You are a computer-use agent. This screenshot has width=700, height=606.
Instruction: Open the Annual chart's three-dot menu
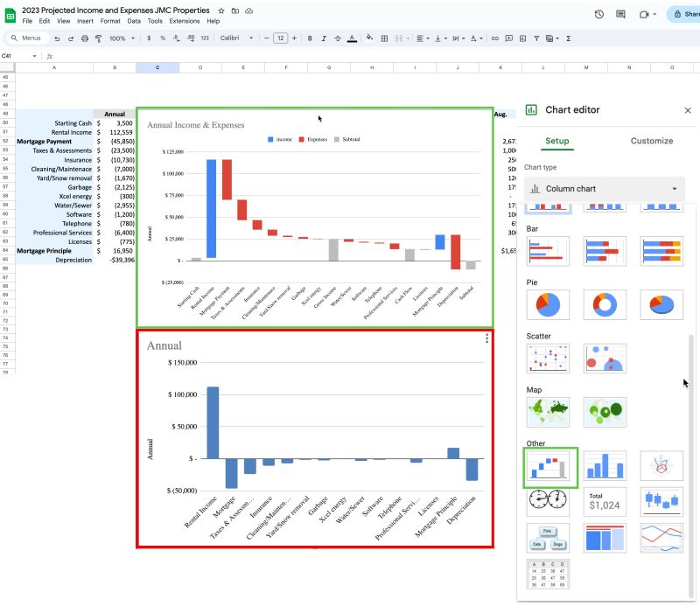pyautogui.click(x=486, y=339)
